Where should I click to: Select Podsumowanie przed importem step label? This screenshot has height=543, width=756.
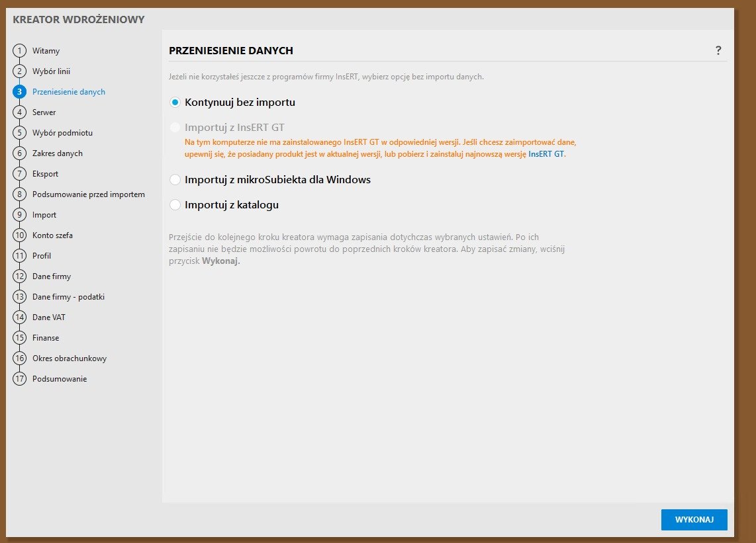pos(88,194)
